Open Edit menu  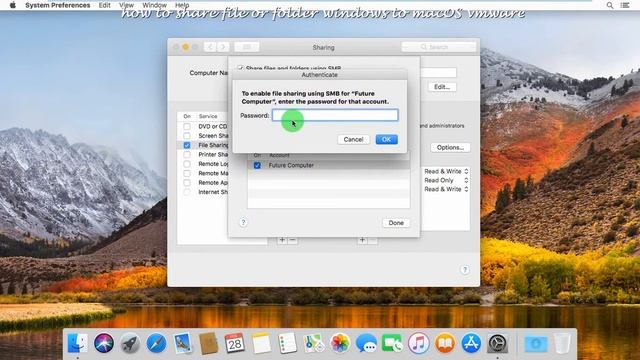tap(104, 5)
